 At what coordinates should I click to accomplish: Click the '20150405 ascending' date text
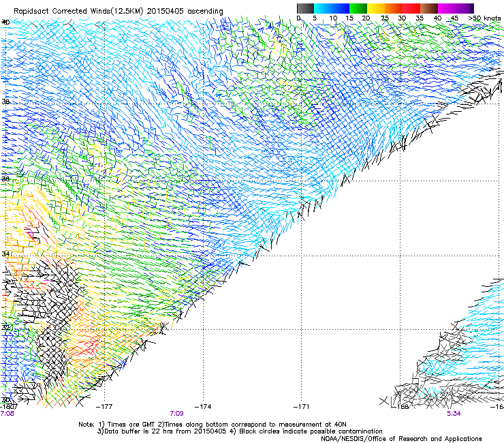(x=185, y=11)
